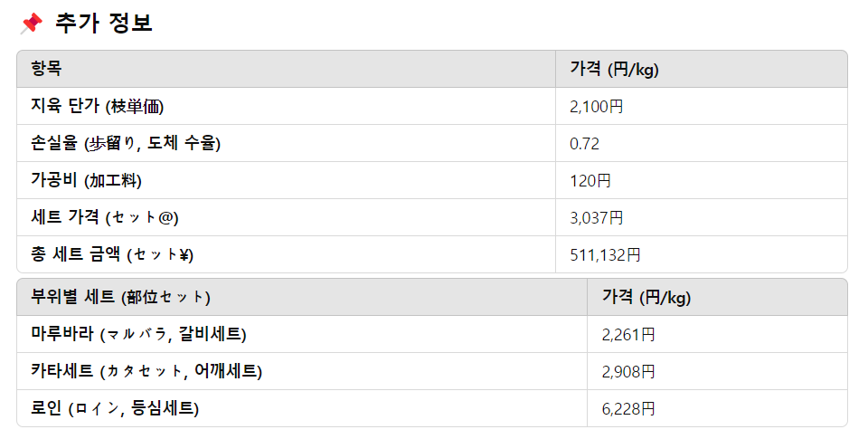Image resolution: width=868 pixels, height=439 pixels.
Task: Click the pushpin icon beside 추가 정보
Action: pos(31,24)
